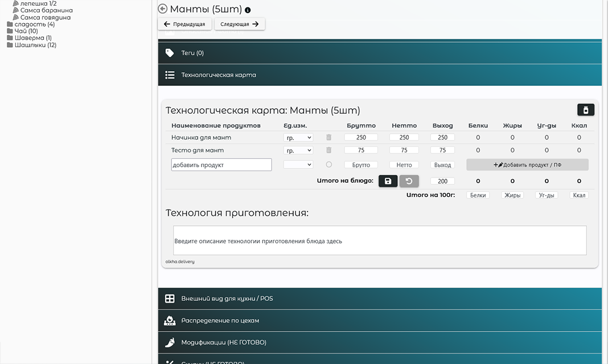Image resolution: width=608 pixels, height=364 pixels.
Task: Click the folder icon beside Чай (10)
Action: [10, 31]
